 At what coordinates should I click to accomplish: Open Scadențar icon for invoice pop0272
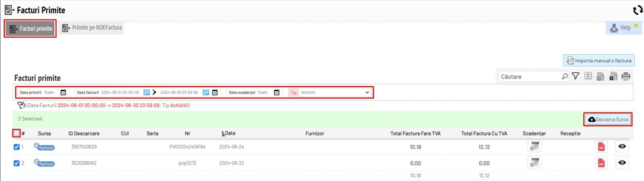[x=534, y=162]
